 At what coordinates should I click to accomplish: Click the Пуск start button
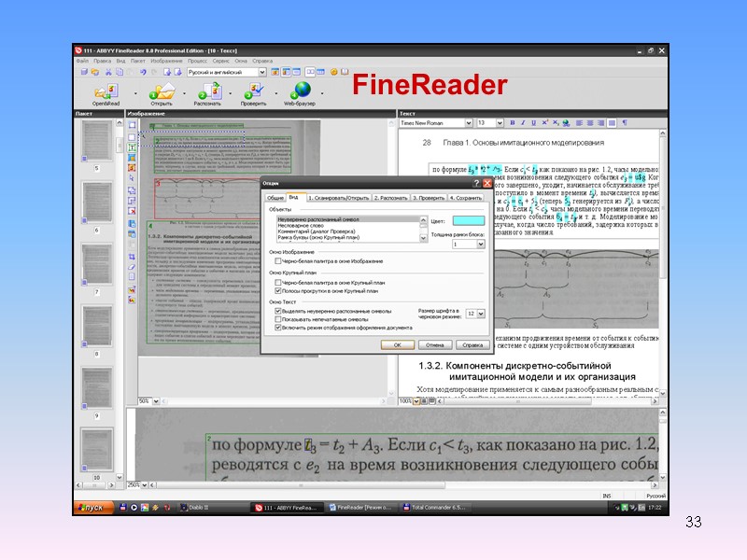point(93,508)
